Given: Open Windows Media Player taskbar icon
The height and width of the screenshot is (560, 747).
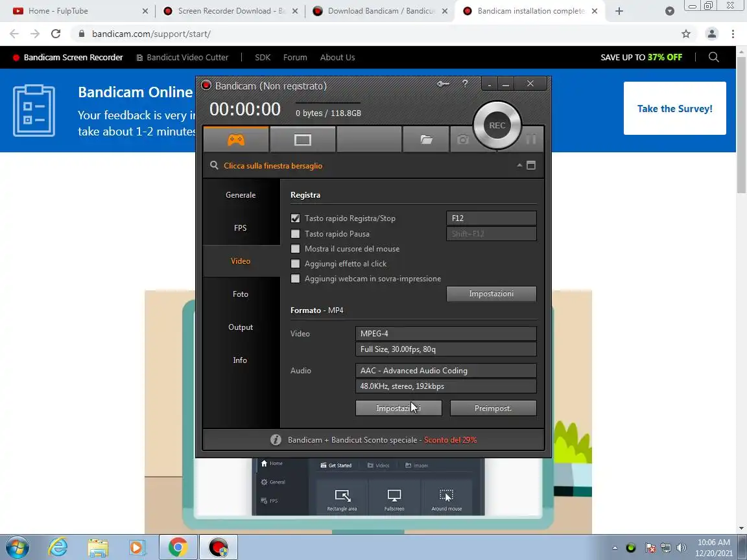Looking at the screenshot, I should (x=137, y=548).
